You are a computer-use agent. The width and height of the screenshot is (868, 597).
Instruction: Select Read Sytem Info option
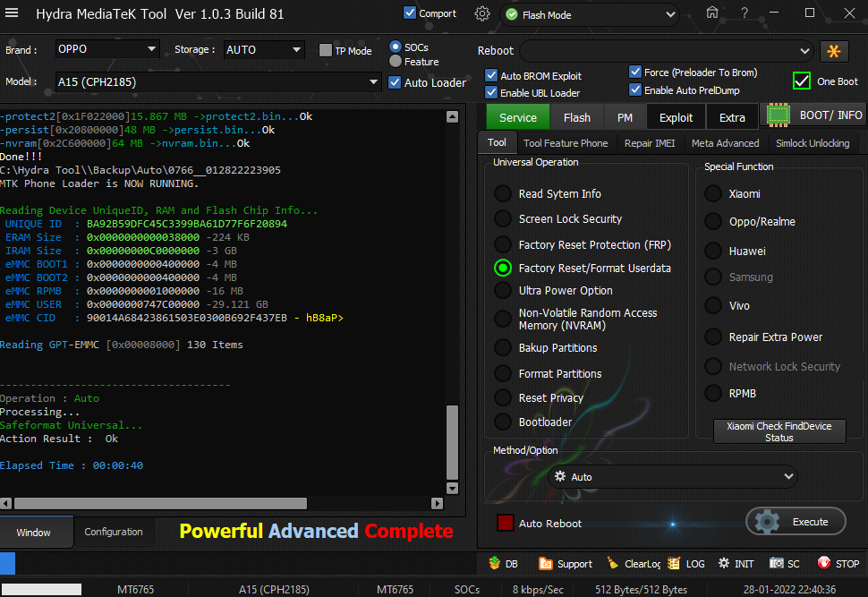tap(503, 194)
